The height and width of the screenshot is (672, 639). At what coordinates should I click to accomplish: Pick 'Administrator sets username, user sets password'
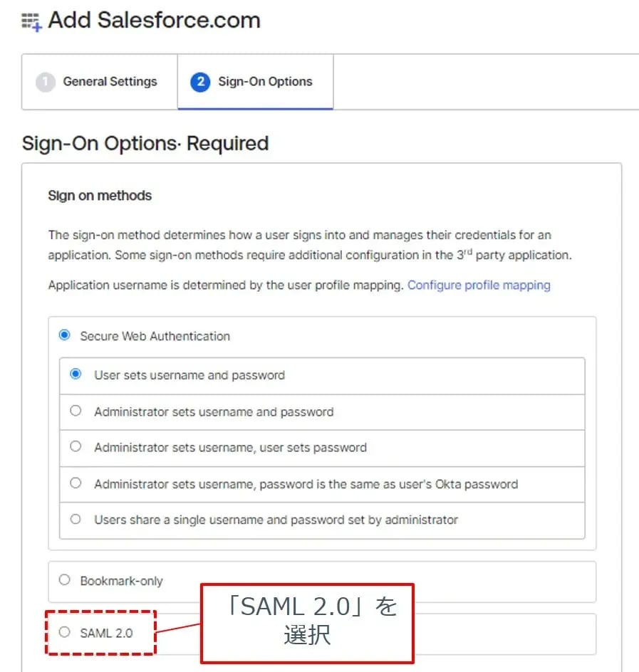click(x=76, y=447)
